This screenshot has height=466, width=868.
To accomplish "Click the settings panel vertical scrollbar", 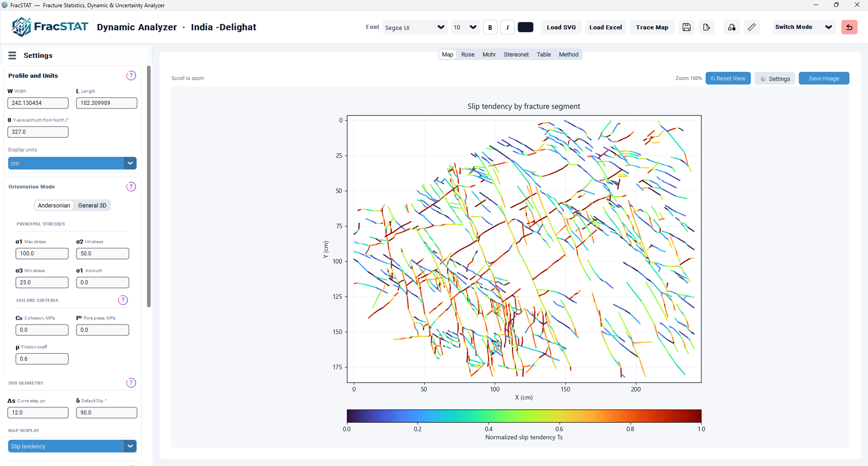I will pos(149,186).
